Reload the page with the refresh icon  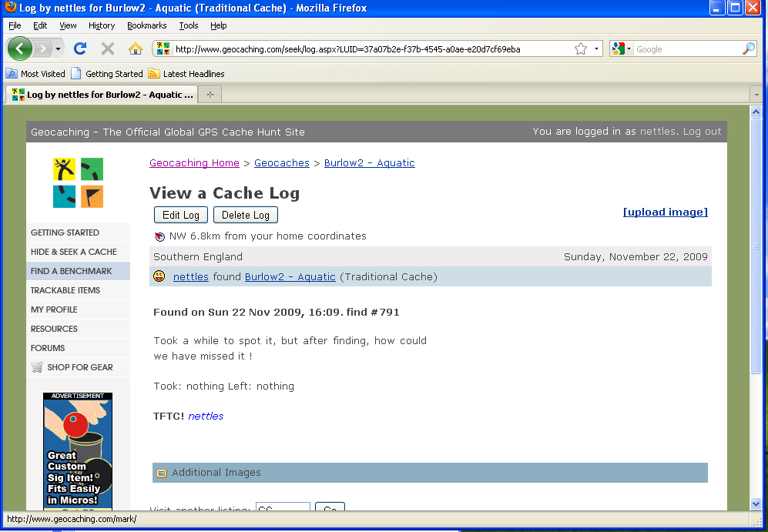coord(80,49)
